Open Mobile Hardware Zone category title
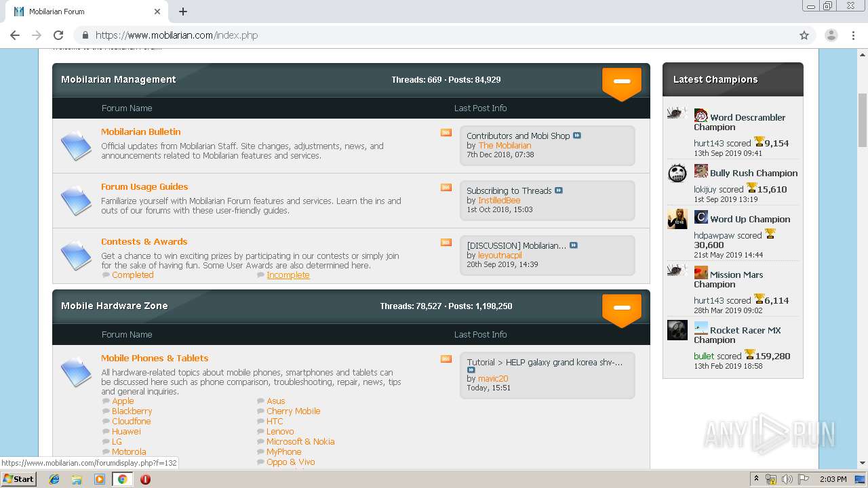This screenshot has height=488, width=868. tap(115, 306)
